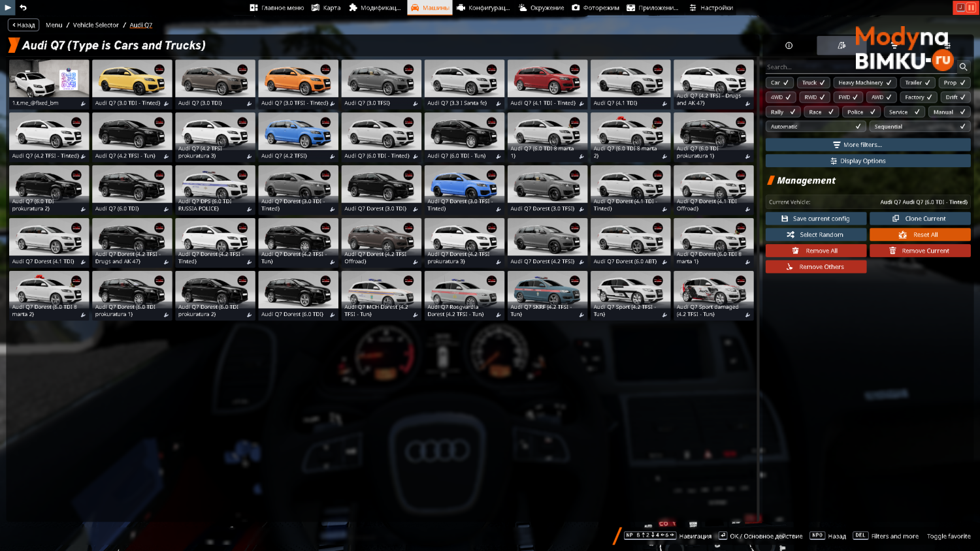Click Save current config button
Screen dimensions: 980x551
point(816,219)
